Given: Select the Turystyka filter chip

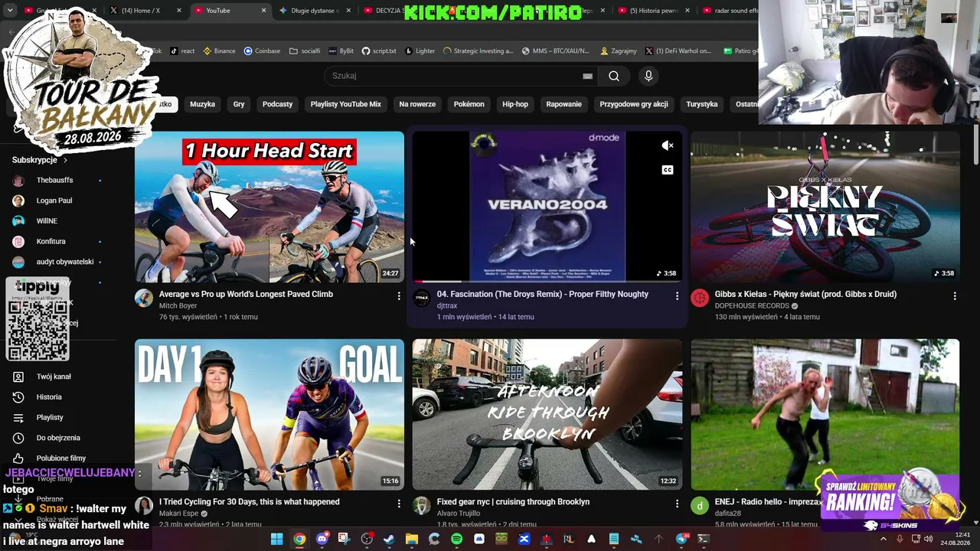Looking at the screenshot, I should [702, 104].
